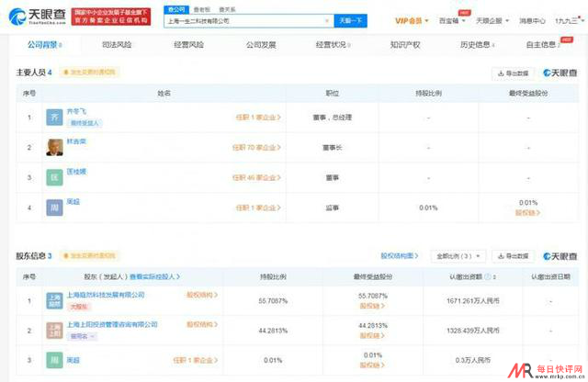Click the 1328.439万人民币 cell
This screenshot has height=382, width=588.
[473, 331]
